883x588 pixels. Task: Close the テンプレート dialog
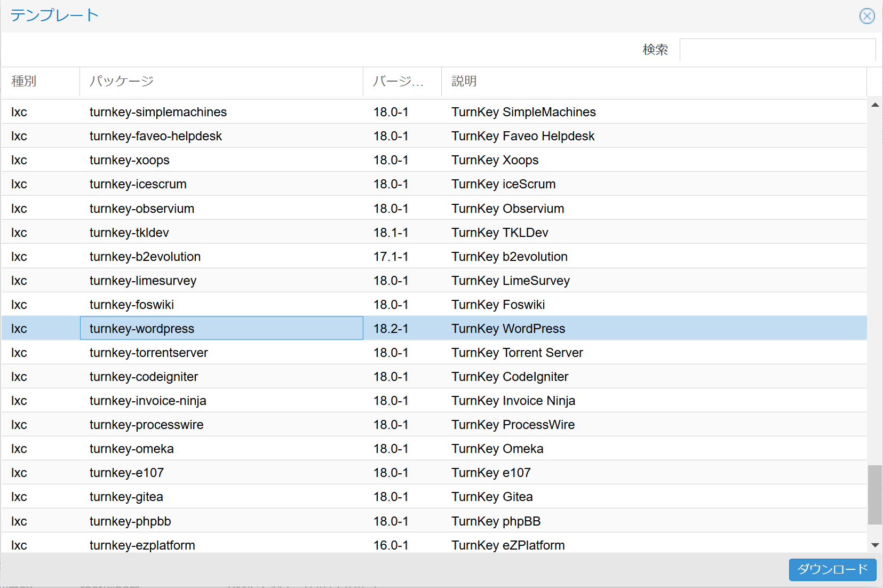coord(867,16)
